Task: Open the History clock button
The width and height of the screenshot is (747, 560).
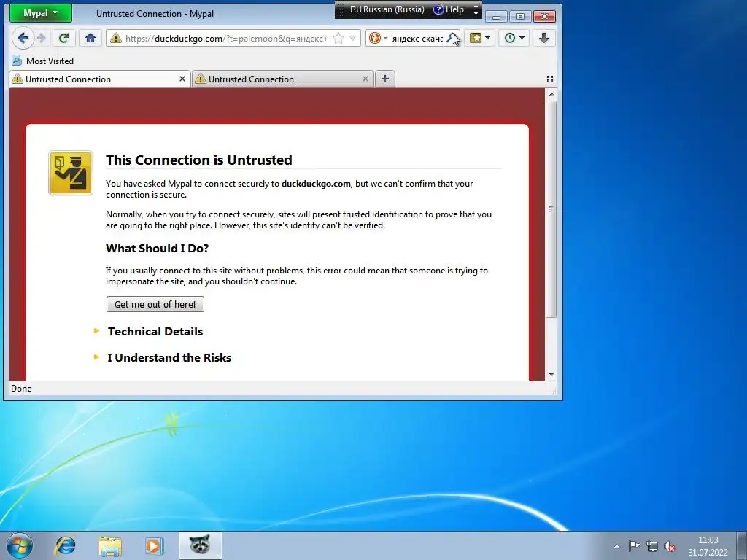Action: tap(510, 38)
